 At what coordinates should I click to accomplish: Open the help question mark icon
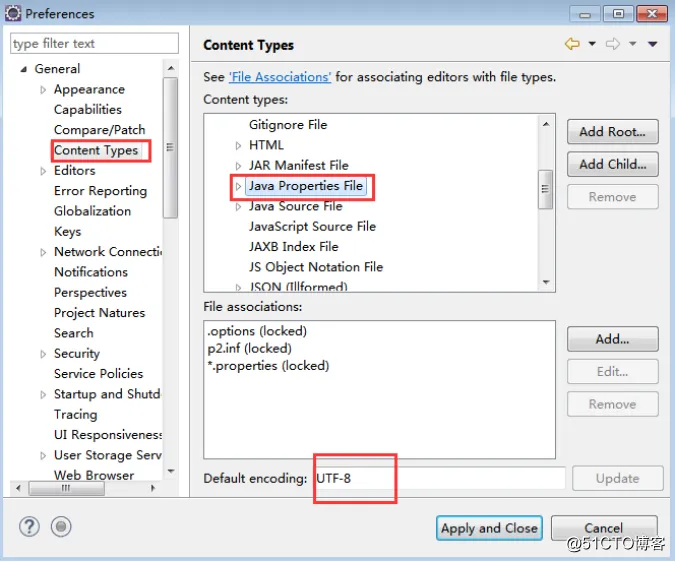(29, 527)
